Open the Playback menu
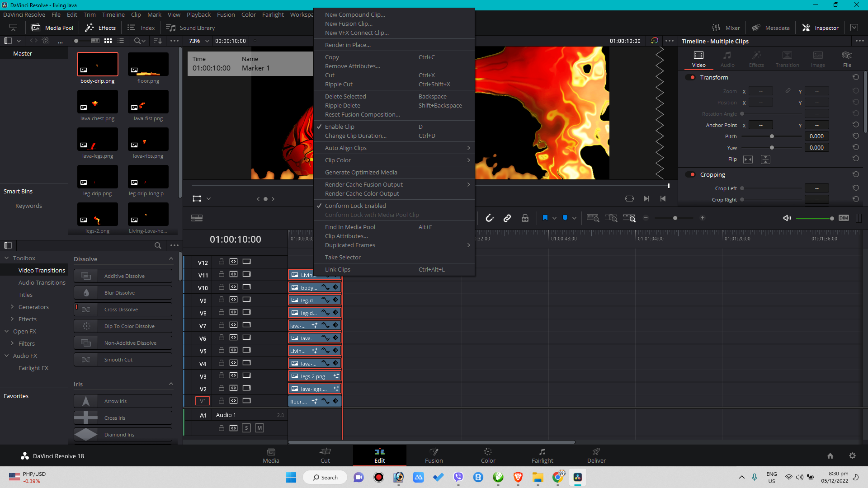Screen dimensions: 868x488 coord(198,14)
